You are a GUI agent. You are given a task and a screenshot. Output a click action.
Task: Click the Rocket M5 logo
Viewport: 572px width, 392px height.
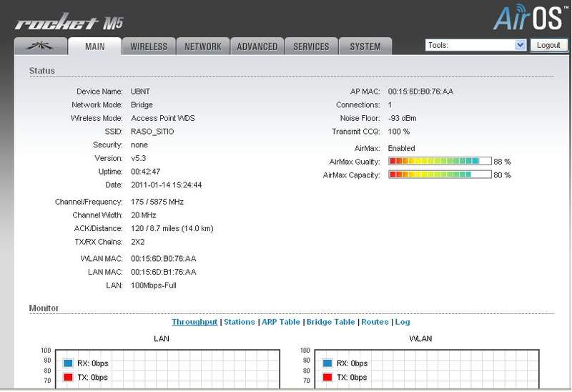pos(68,23)
